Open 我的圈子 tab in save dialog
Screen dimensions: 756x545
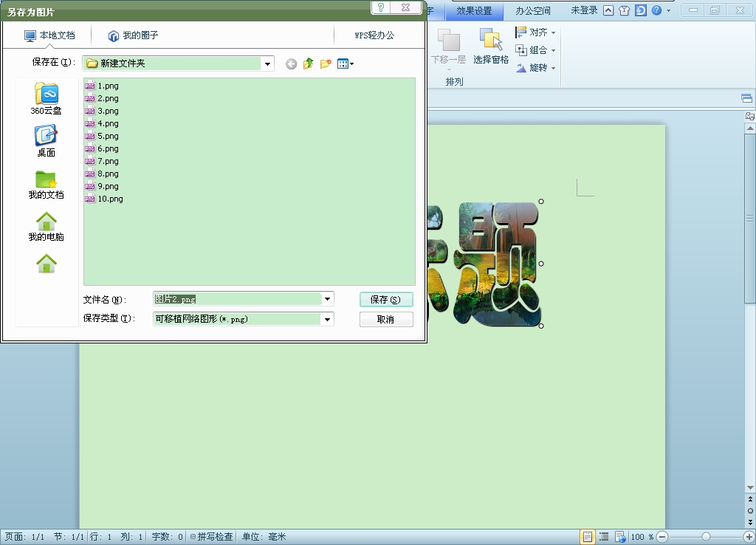pyautogui.click(x=133, y=35)
